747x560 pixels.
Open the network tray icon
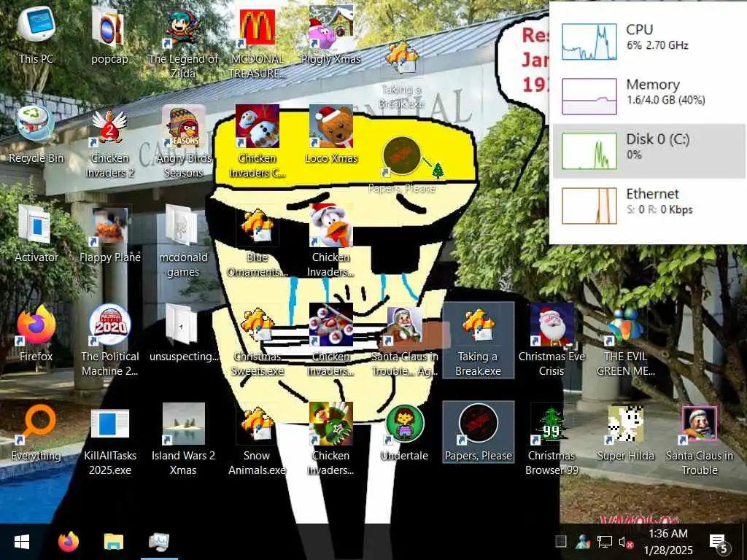[605, 542]
